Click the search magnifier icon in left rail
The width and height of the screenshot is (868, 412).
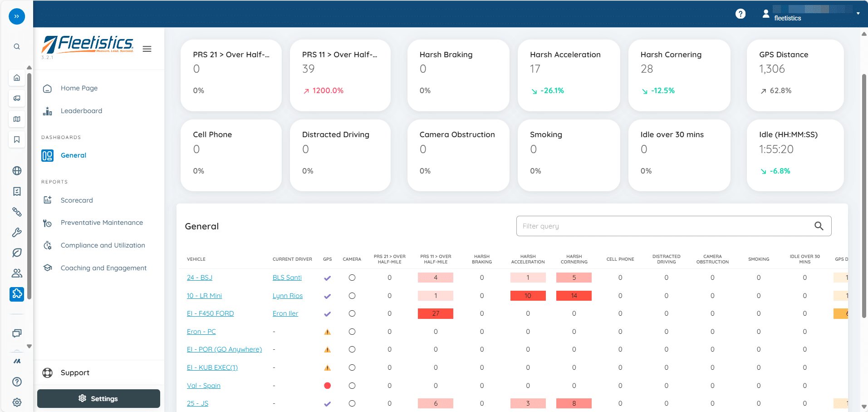coord(17,46)
